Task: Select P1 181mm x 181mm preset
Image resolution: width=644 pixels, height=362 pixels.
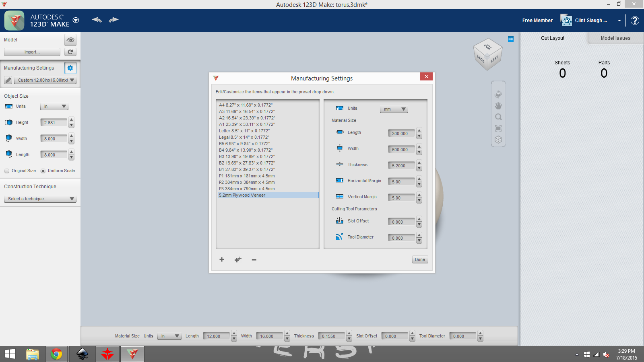Action: point(268,176)
